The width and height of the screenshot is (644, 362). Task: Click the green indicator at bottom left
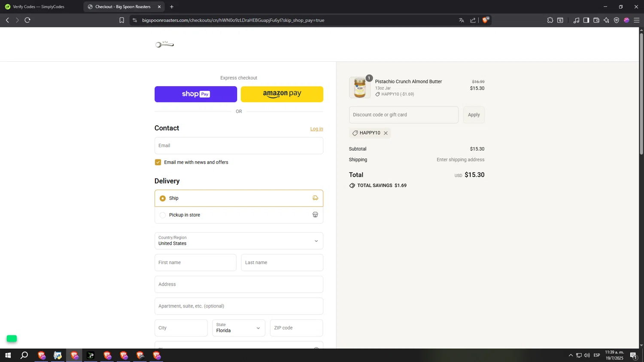pos(12,339)
